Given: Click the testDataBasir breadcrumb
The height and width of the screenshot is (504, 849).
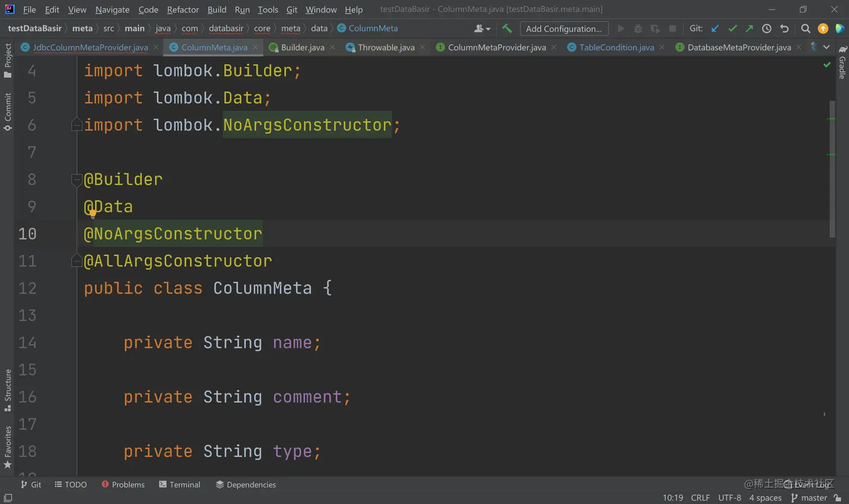Looking at the screenshot, I should click(35, 29).
